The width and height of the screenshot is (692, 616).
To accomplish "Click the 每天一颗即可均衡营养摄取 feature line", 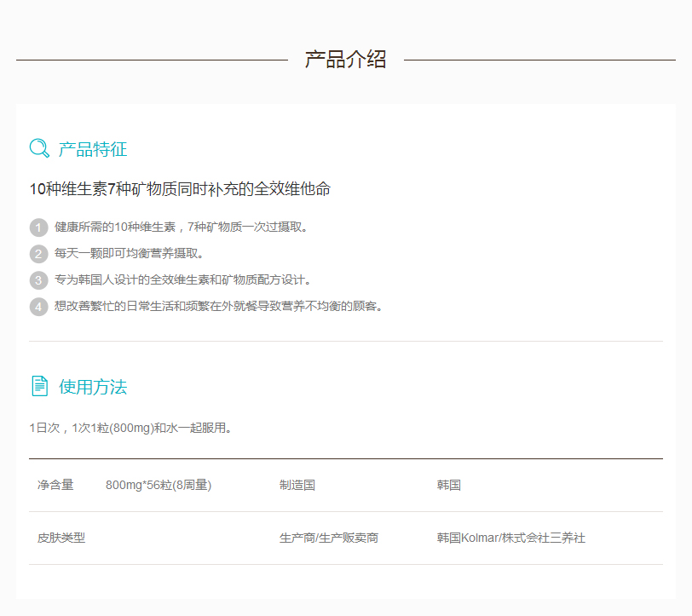I will 130,254.
